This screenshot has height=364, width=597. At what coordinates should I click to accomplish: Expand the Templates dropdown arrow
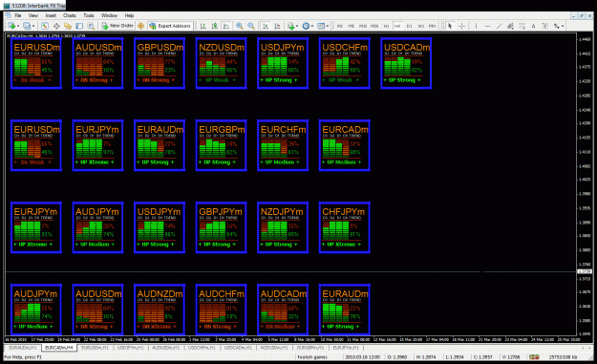(328, 26)
